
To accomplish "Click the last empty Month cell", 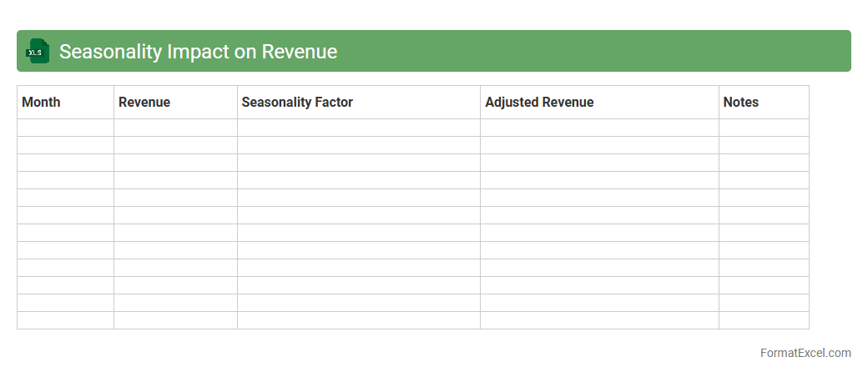I will pos(65,320).
